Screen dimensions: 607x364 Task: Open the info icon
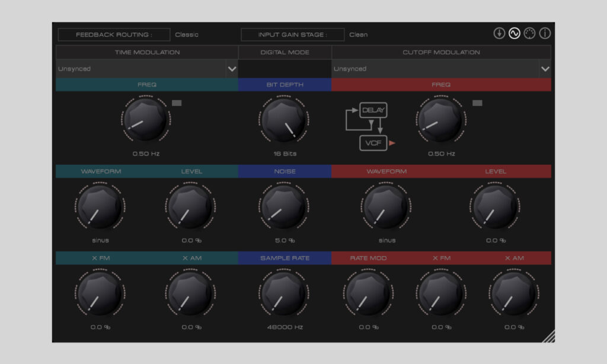pos(545,34)
